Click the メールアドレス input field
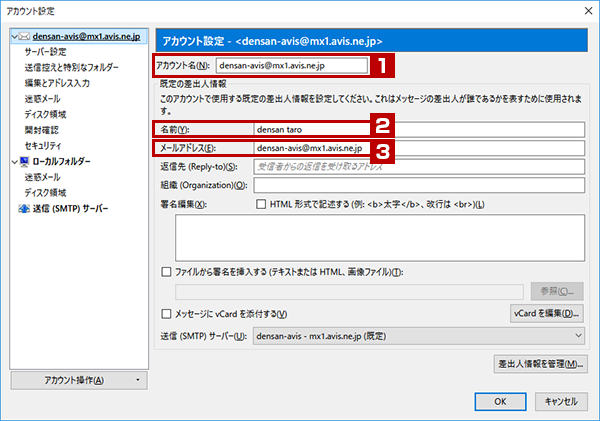The width and height of the screenshot is (600, 421). pos(419,148)
